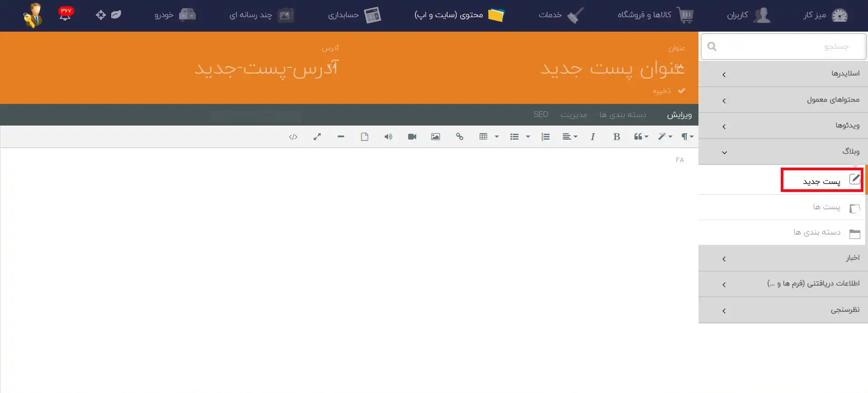Open the code view (HTML) editor tool
Viewport: 868px width, 393px height.
coord(293,137)
